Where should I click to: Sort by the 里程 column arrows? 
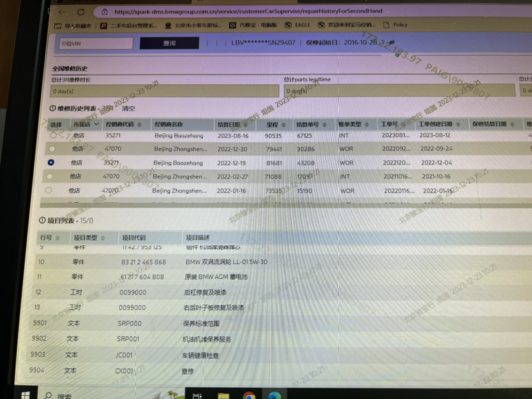(x=284, y=125)
